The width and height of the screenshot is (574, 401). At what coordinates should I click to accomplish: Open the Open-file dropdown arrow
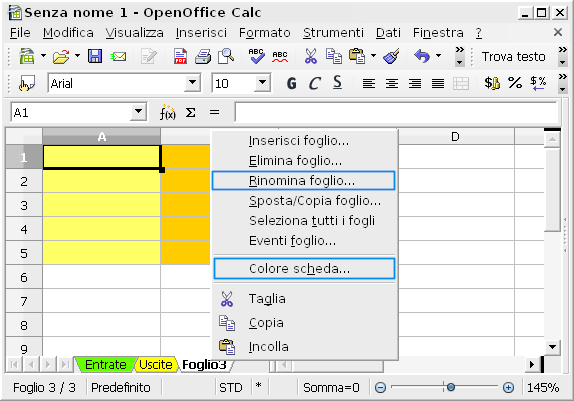coord(77,56)
